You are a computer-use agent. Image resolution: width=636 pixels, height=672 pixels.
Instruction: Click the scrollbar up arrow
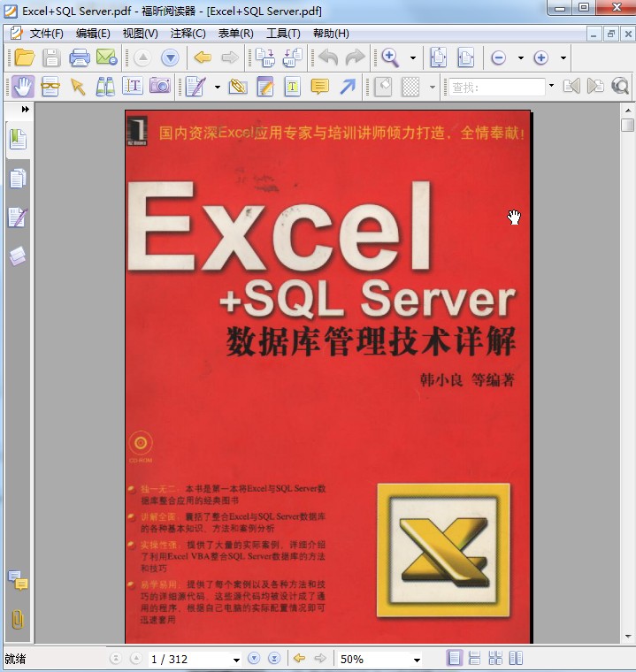coord(628,111)
